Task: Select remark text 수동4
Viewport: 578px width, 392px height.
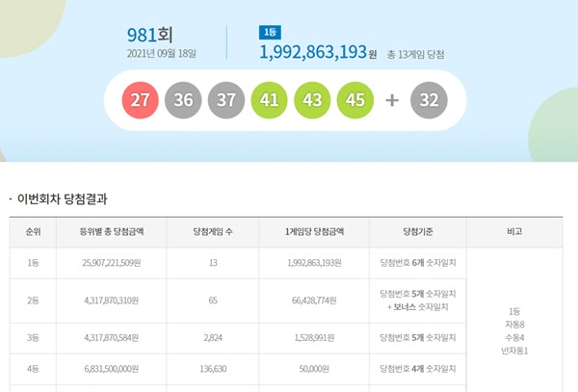Action: [x=514, y=338]
